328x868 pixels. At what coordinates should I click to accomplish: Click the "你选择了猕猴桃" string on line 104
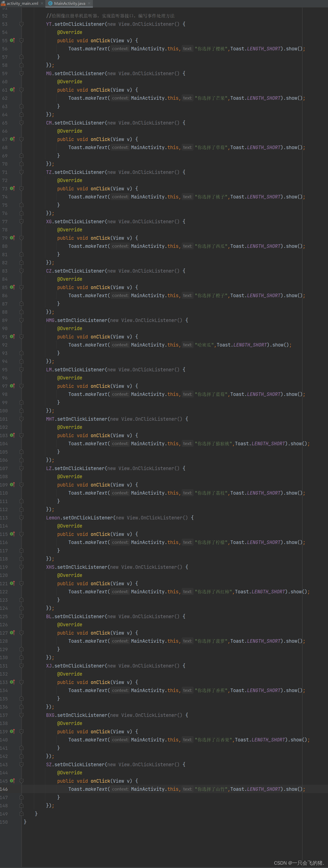[214, 444]
